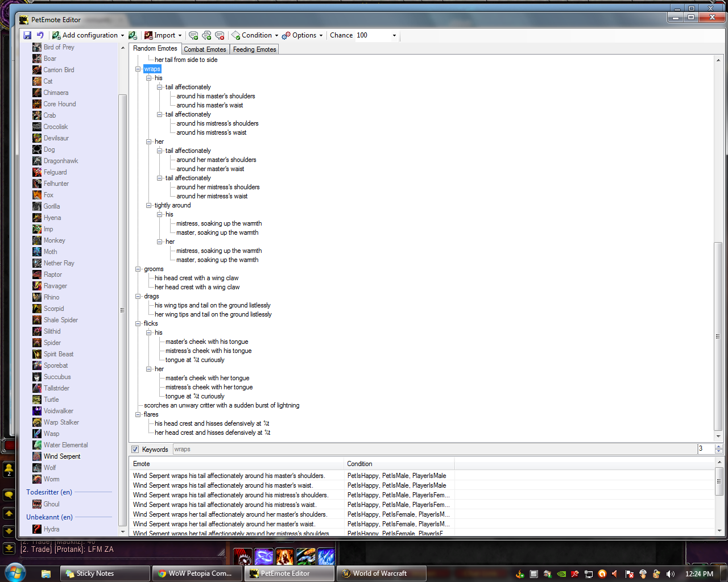The width and height of the screenshot is (728, 582).
Task: Toggle the Keywords checkbox
Action: point(135,450)
